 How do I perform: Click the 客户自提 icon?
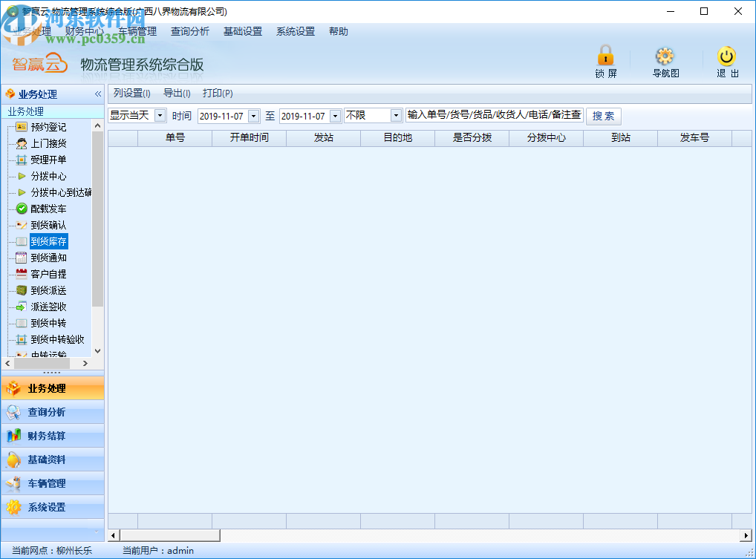(22, 274)
